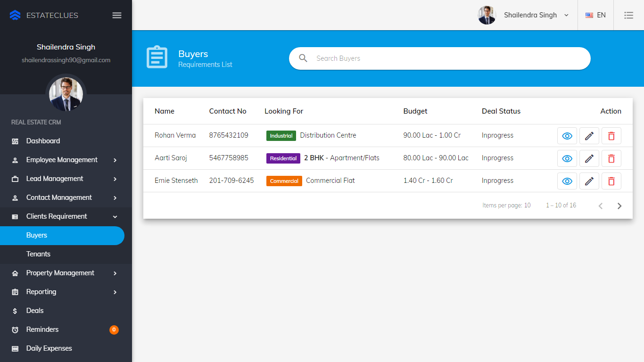Toggle the sidebar hamburger menu
Screen dimensions: 644x362
tap(117, 15)
